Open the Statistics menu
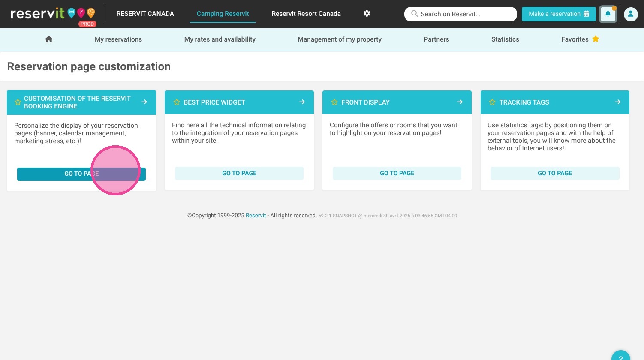This screenshot has height=360, width=644. 505,39
